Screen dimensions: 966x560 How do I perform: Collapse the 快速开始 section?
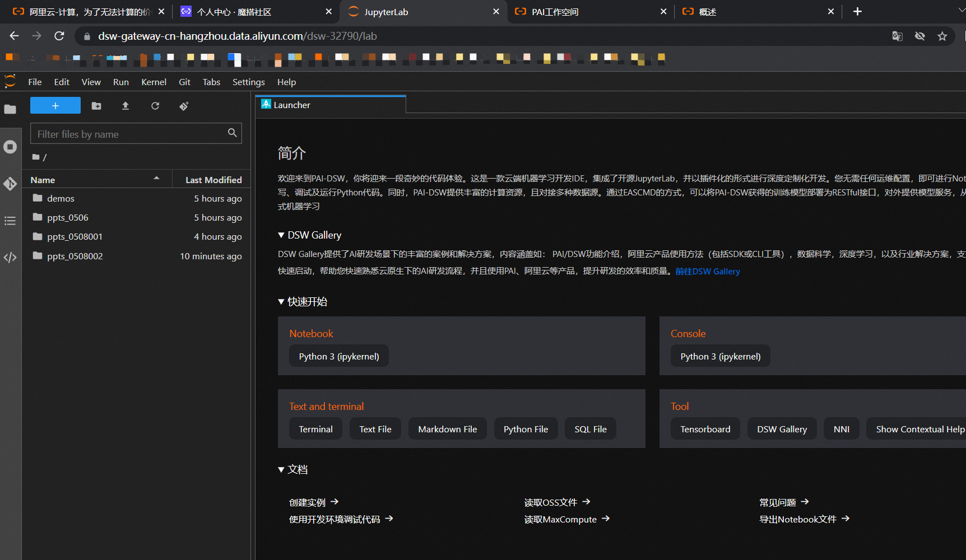click(x=281, y=302)
